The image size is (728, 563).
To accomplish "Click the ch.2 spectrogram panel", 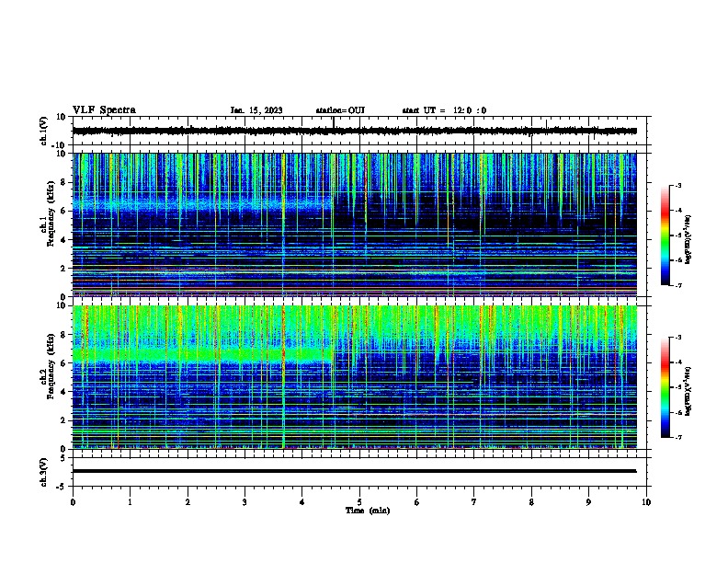I will pos(354,377).
